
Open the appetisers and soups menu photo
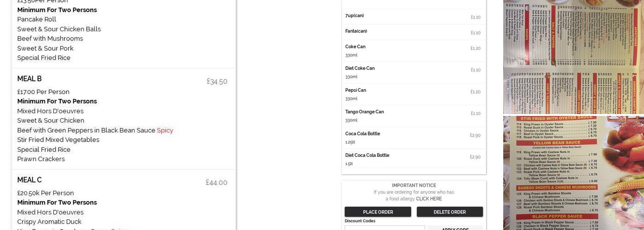pos(573,57)
